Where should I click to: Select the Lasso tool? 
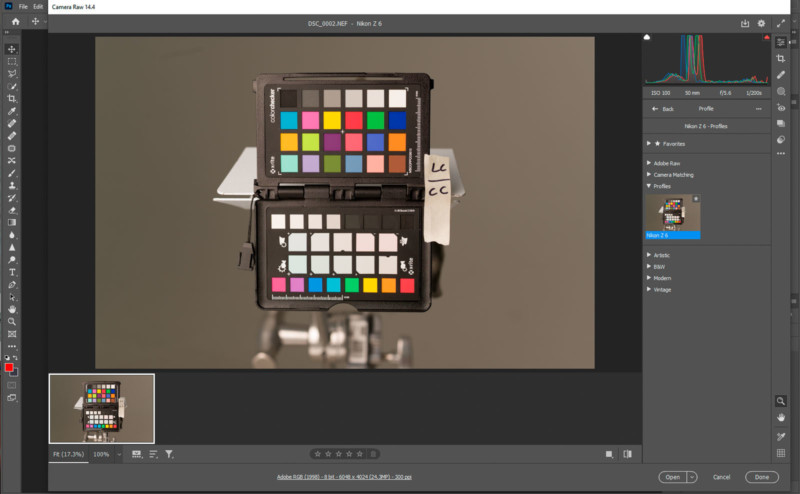(12, 73)
